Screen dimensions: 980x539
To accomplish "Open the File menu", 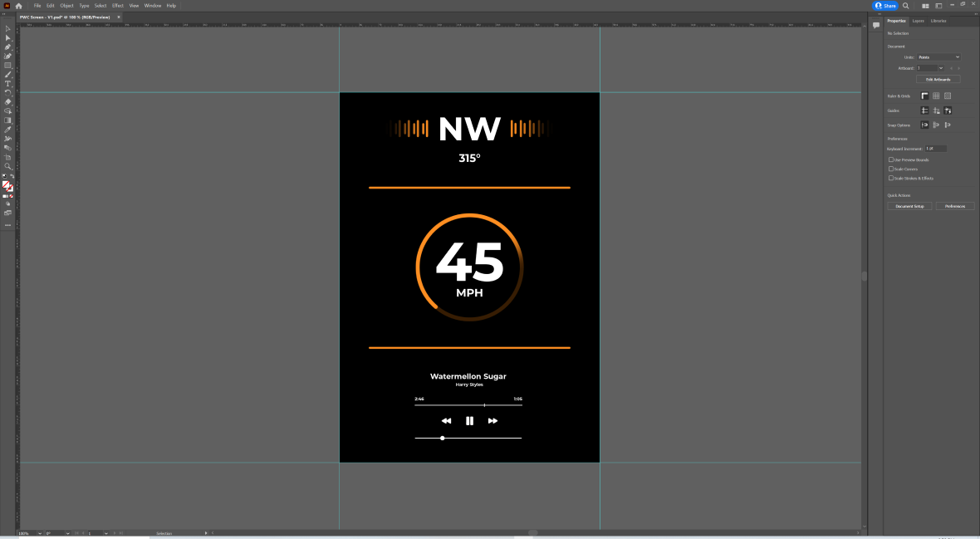I will pyautogui.click(x=37, y=6).
